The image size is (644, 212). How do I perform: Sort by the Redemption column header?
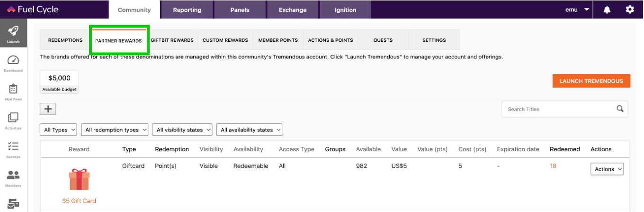[172, 149]
